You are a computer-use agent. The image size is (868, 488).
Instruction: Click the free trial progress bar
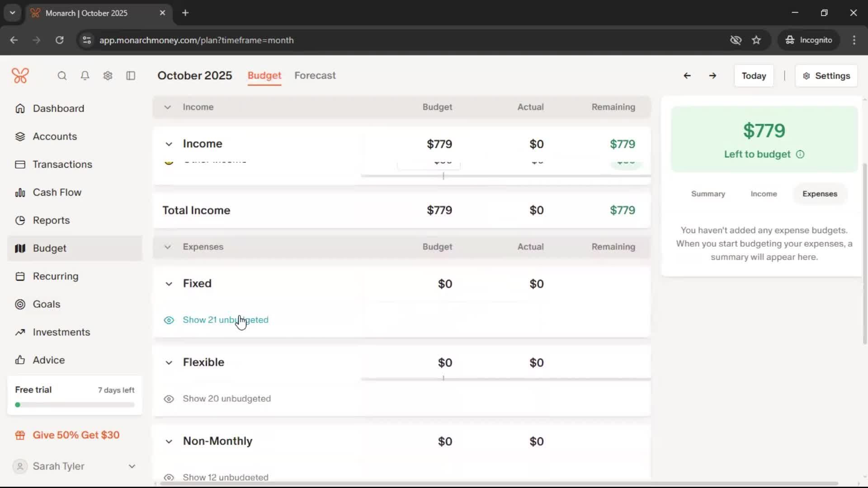click(x=75, y=405)
